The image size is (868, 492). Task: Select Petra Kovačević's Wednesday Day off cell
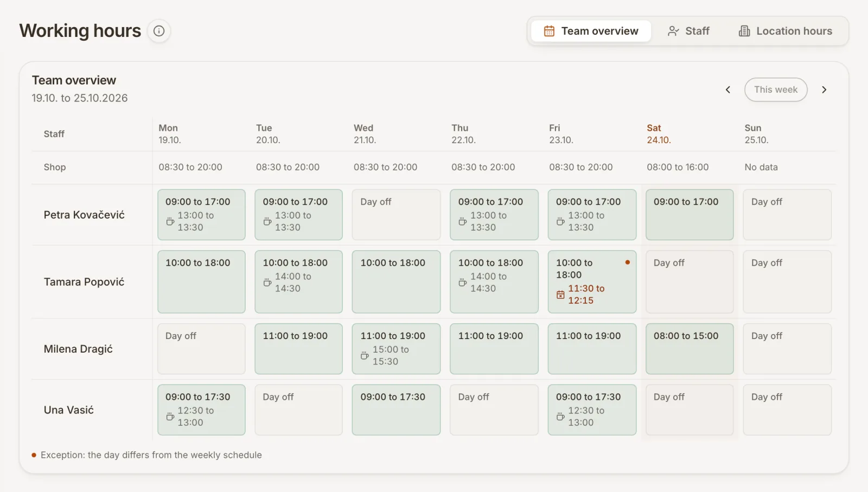(396, 214)
